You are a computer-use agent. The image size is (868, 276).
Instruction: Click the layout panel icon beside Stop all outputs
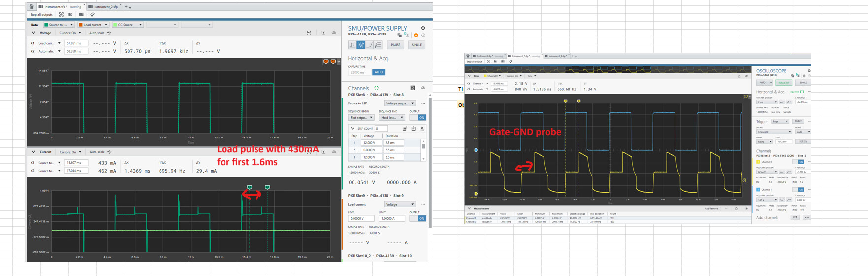81,15
